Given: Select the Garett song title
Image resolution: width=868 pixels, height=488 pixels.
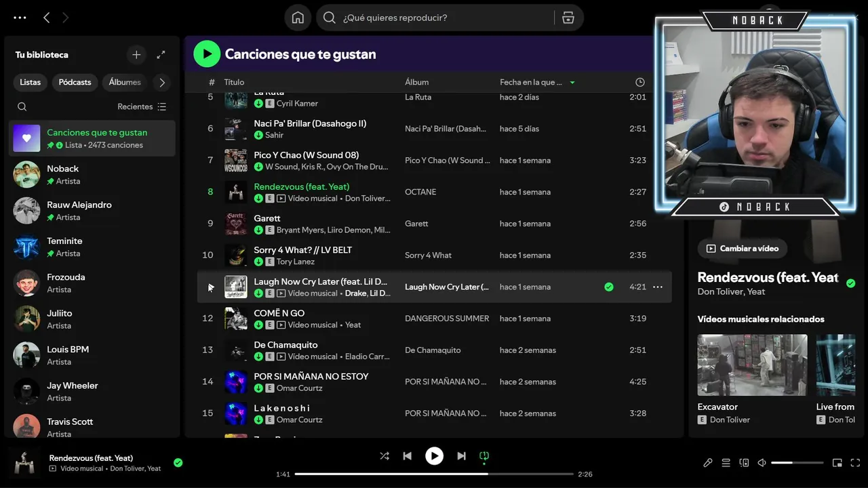Looking at the screenshot, I should tap(267, 218).
